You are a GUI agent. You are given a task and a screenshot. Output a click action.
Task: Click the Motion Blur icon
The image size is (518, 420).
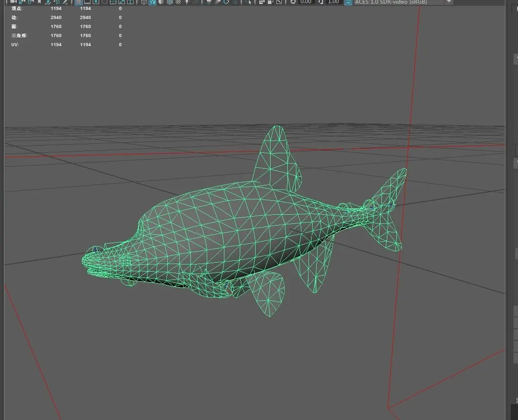[x=218, y=2]
